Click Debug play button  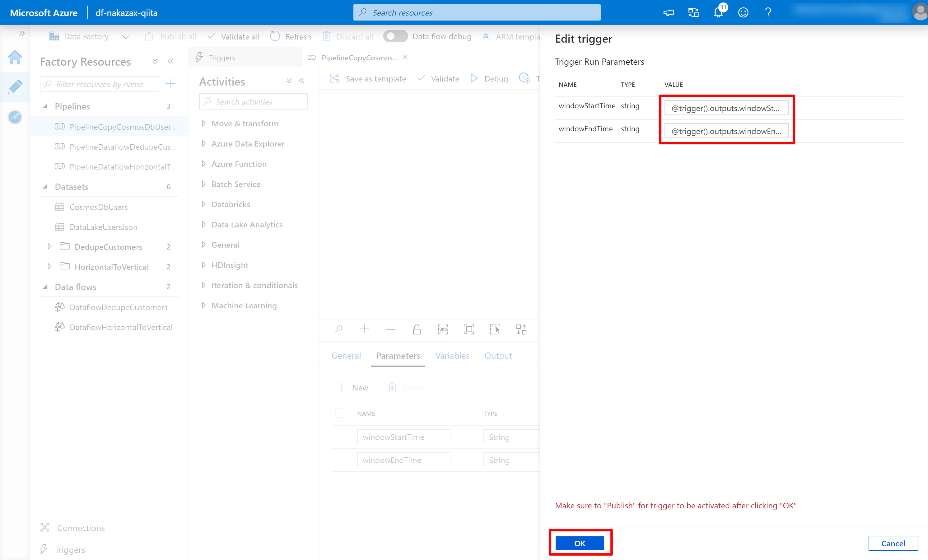pyautogui.click(x=489, y=78)
